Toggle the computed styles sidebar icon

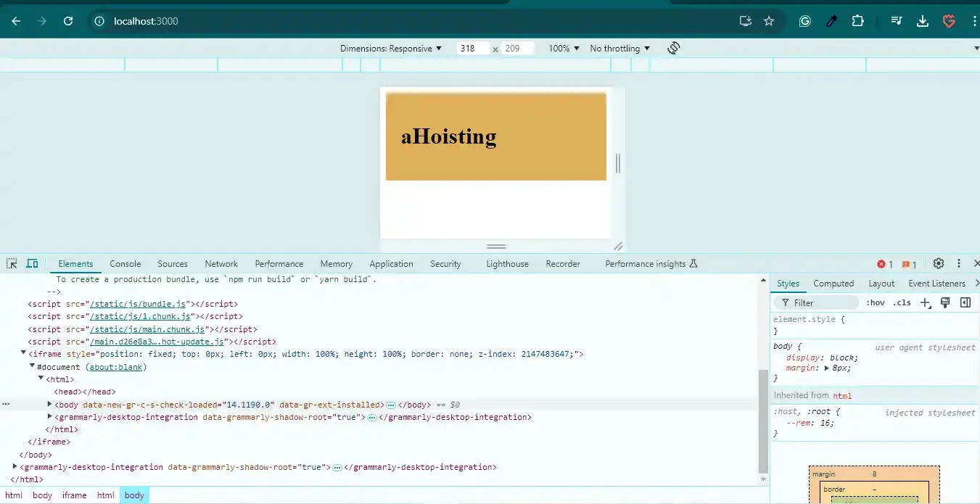click(965, 302)
